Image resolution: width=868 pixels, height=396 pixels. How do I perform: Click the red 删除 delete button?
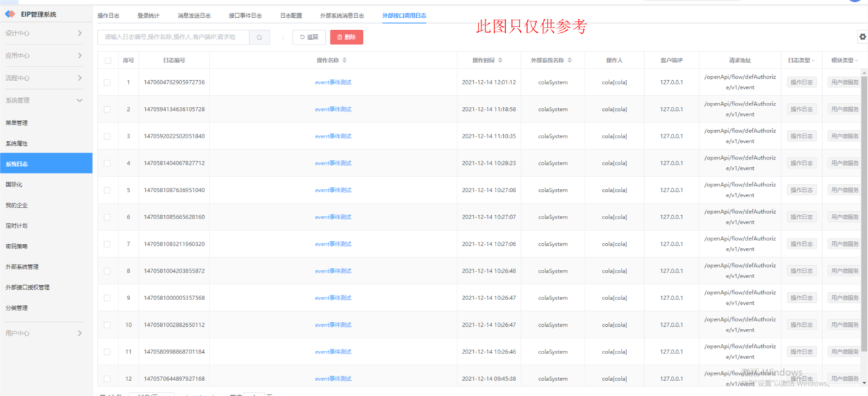point(346,38)
